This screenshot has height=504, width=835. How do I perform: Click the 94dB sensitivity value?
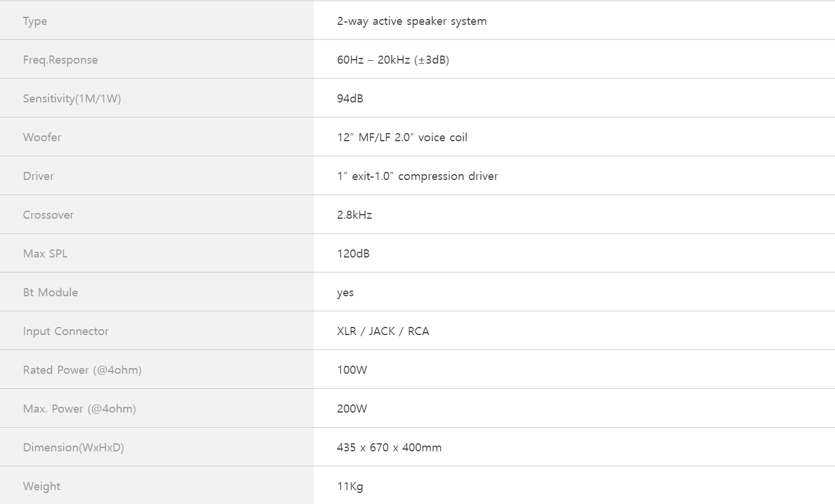coord(350,98)
